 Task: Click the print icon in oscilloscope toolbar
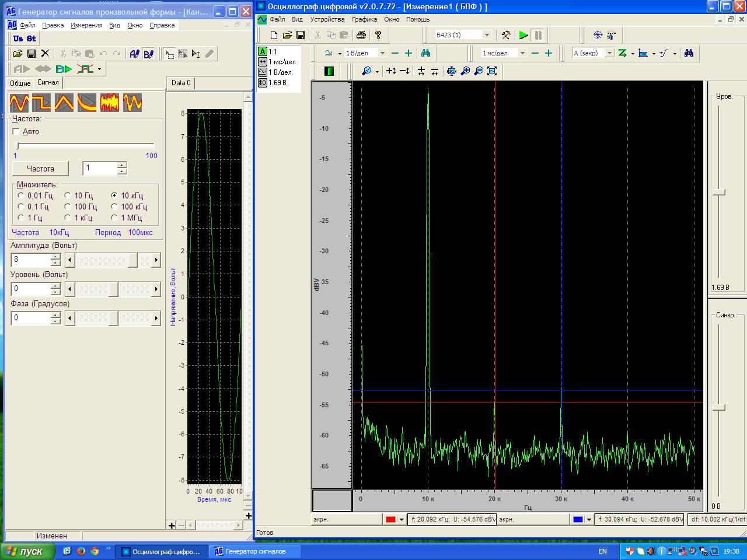point(361,35)
